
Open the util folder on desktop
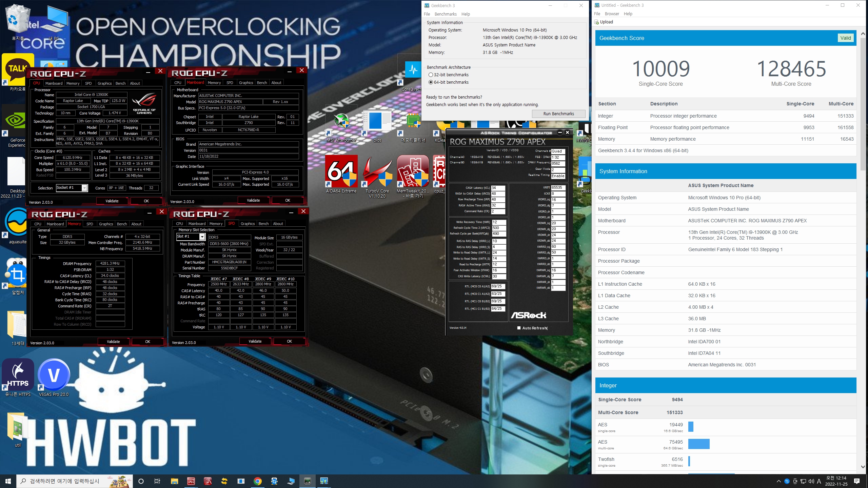[x=17, y=430]
